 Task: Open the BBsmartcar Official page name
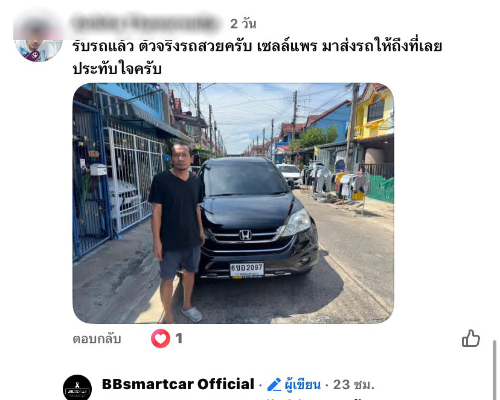click(x=178, y=384)
